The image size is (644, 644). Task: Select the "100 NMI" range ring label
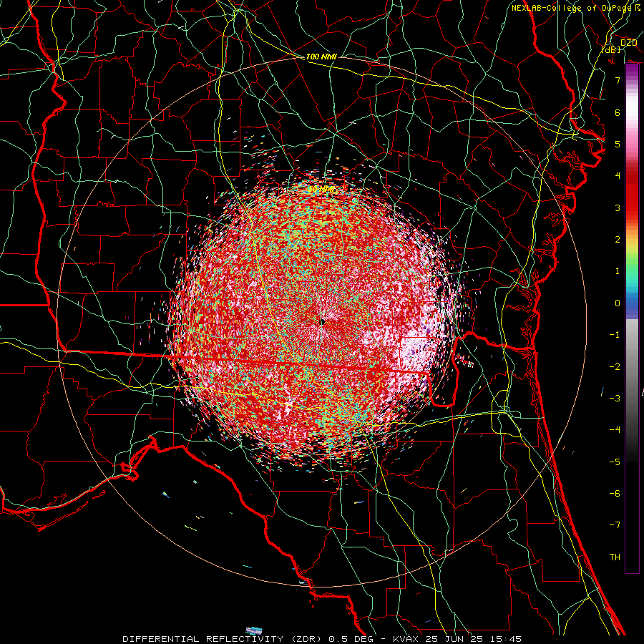point(321,57)
